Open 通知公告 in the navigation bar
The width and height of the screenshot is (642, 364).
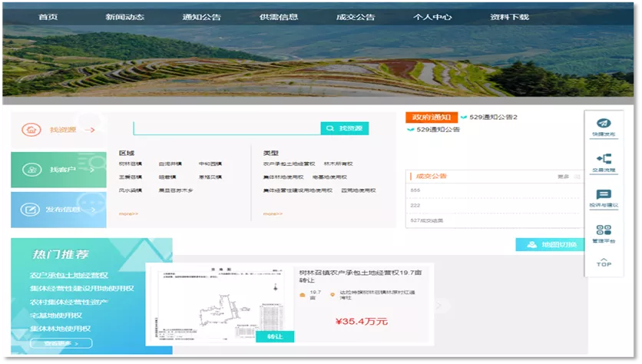click(x=201, y=17)
